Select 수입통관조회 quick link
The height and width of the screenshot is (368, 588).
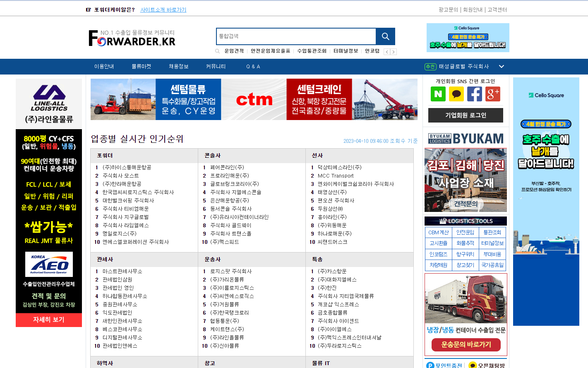click(x=312, y=51)
